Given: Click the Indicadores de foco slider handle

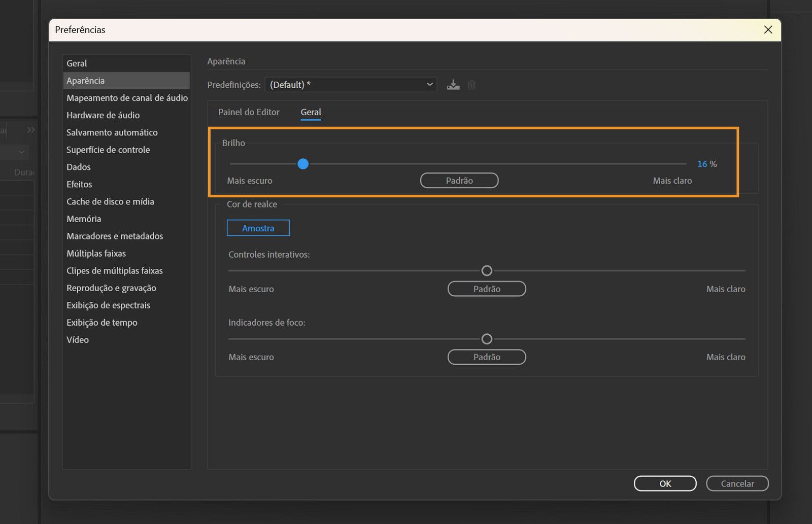Looking at the screenshot, I should (487, 339).
